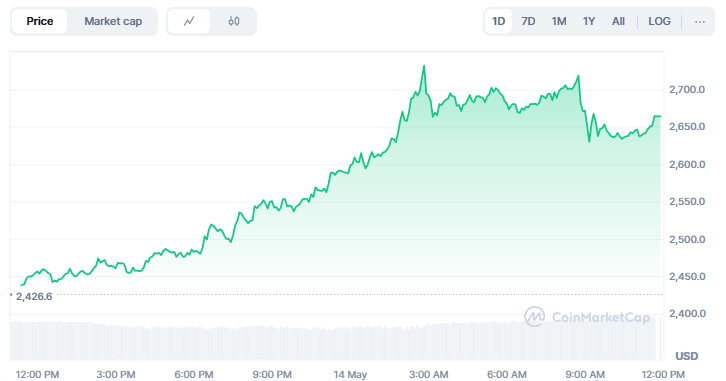726x381 pixels.
Task: Click the 9:00 AM time axis label
Action: tap(585, 375)
